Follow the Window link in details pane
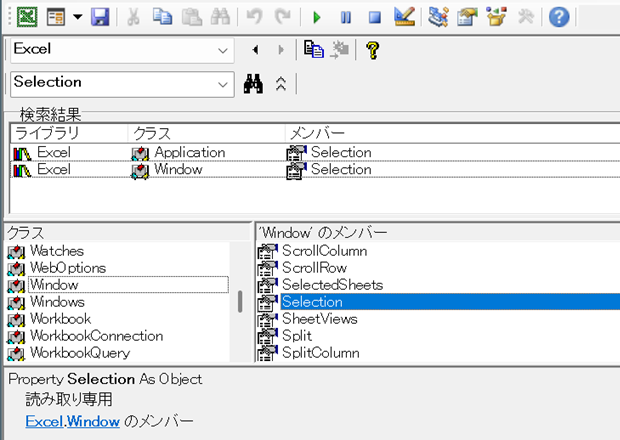The width and height of the screenshot is (620, 440). pyautogui.click(x=93, y=421)
